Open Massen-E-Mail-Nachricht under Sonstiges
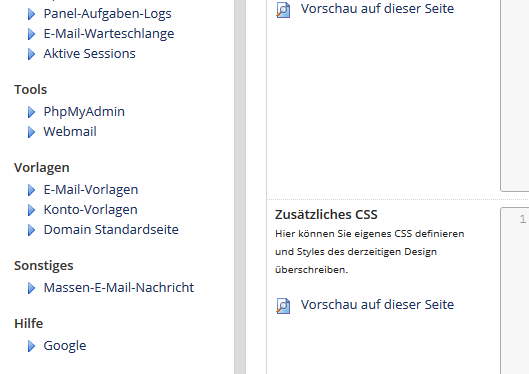This screenshot has height=374, width=529. 119,288
